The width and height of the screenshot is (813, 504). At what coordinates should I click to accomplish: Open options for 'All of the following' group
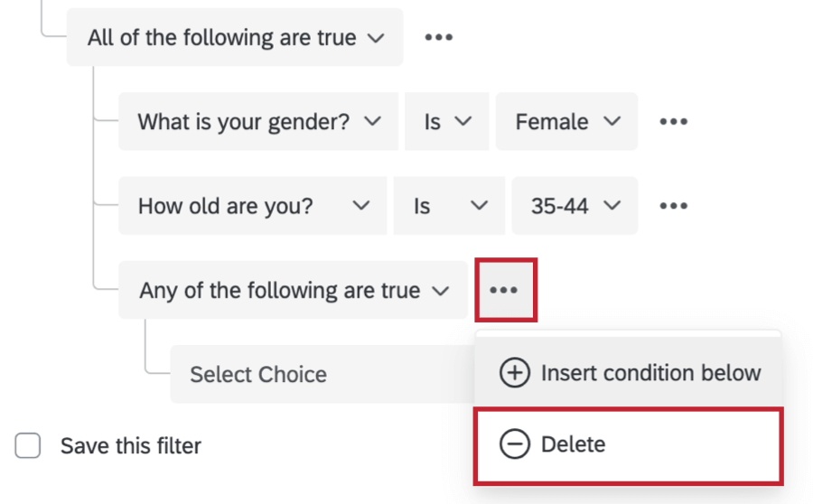[x=438, y=38]
